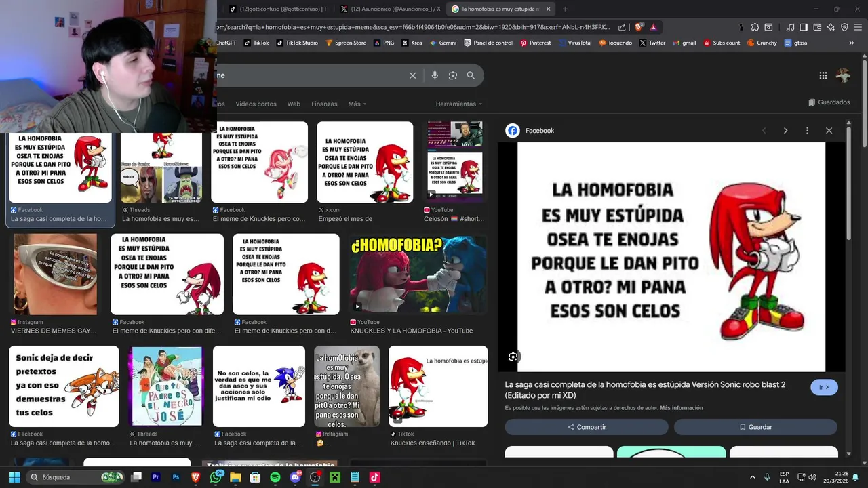The height and width of the screenshot is (488, 868).
Task: Open the meerkat Instagram meme thumbnail
Action: point(347,386)
